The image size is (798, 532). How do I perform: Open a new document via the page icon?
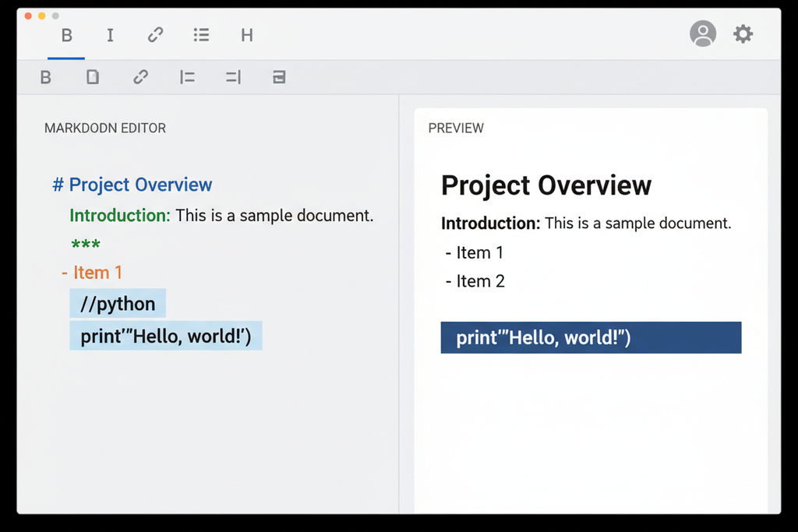point(92,77)
